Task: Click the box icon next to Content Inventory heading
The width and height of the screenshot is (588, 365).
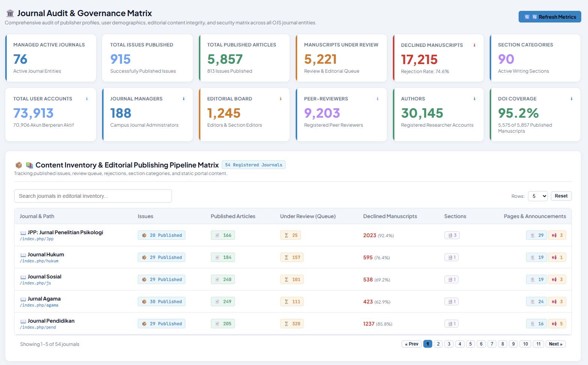Action: click(18, 165)
